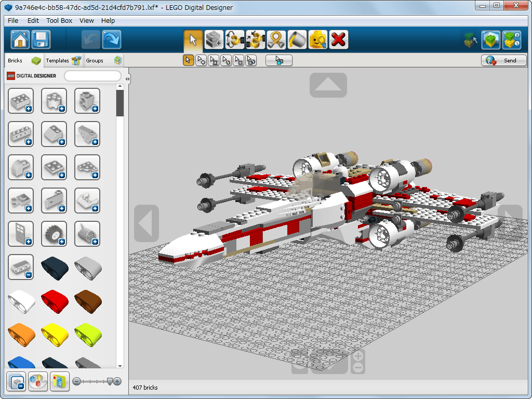
Task: Switch to Build mode icon
Action: 470,40
